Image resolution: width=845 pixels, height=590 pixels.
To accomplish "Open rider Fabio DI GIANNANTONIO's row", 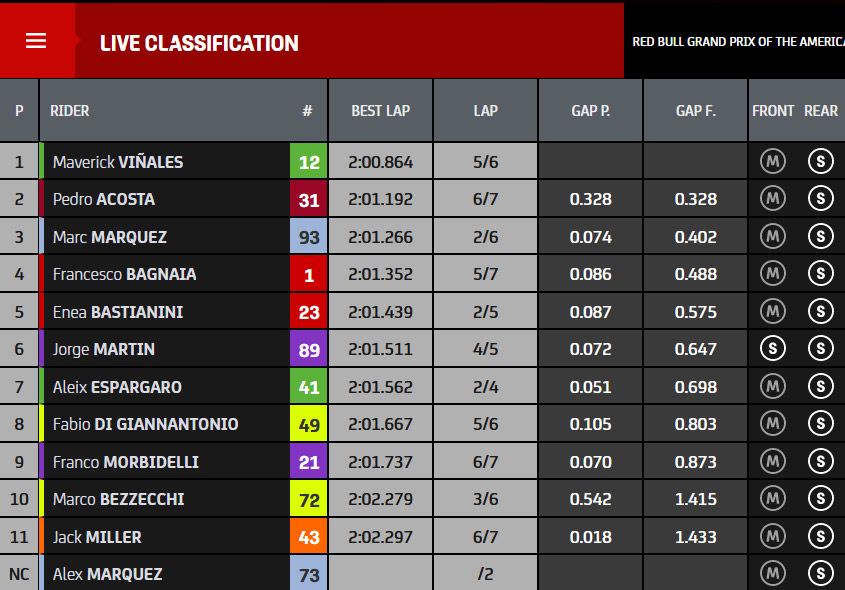I will tap(422, 424).
